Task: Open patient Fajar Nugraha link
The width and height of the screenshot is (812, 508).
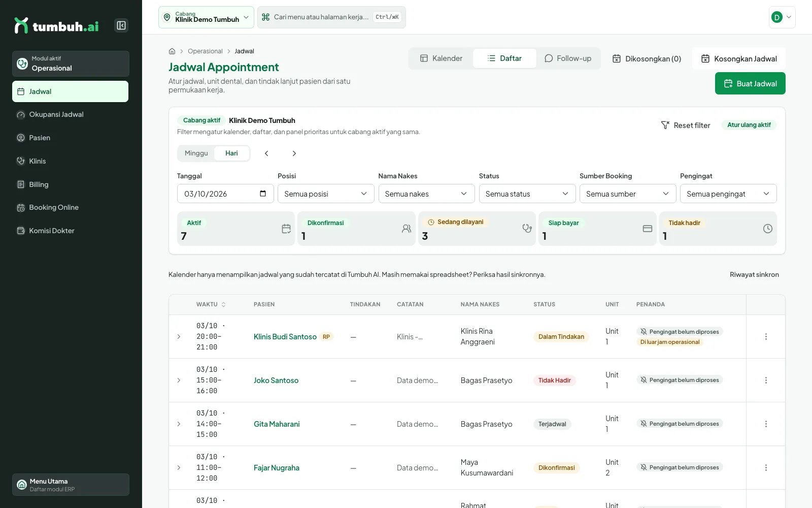Action: [x=277, y=468]
